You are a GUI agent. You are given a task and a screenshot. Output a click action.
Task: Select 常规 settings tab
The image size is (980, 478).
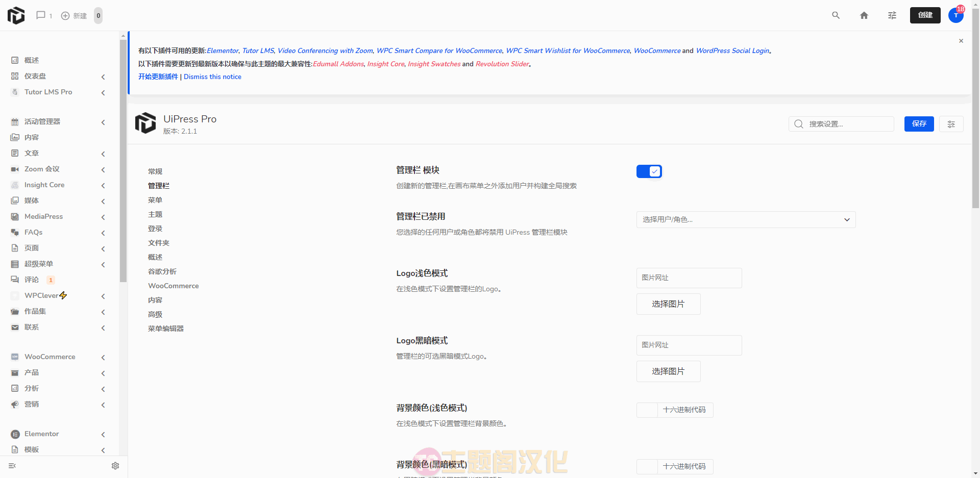pos(155,171)
